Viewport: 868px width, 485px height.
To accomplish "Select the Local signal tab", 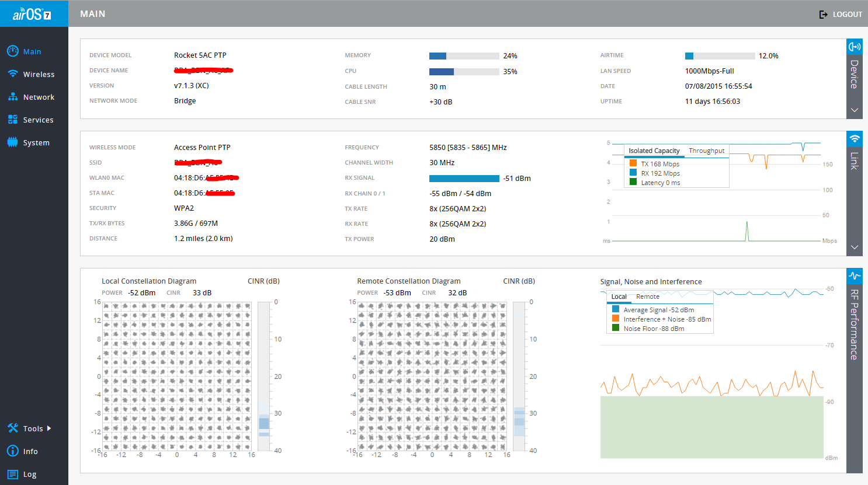I will pos(619,296).
